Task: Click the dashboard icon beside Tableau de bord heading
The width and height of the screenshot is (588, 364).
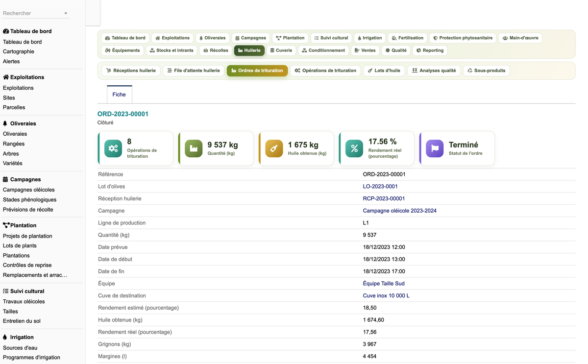Action: (x=6, y=31)
